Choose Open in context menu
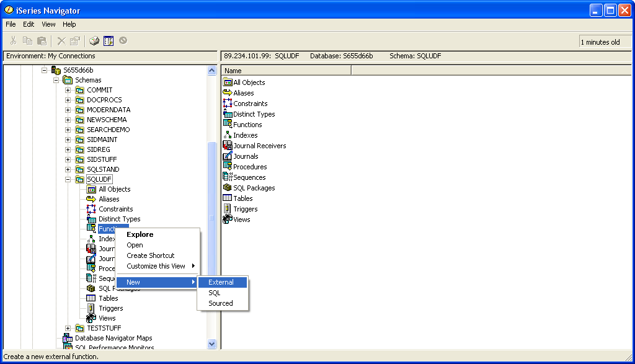This screenshot has height=364, width=635. coord(158,245)
